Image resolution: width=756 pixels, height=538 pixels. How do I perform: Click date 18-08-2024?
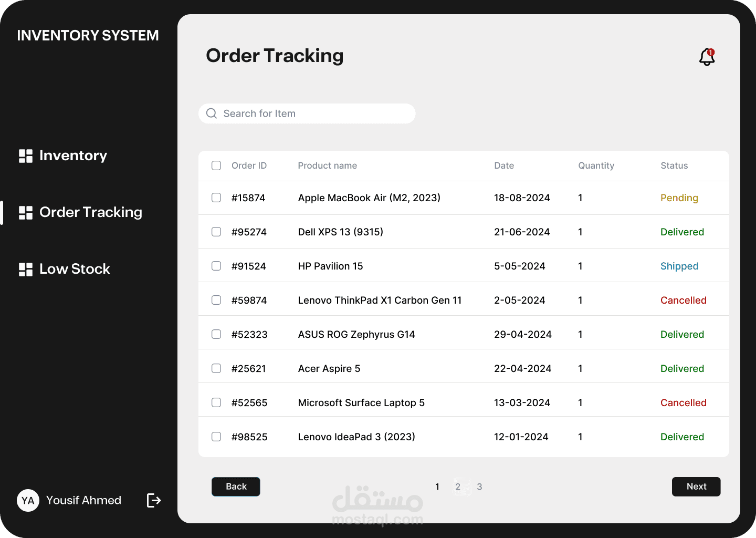522,198
